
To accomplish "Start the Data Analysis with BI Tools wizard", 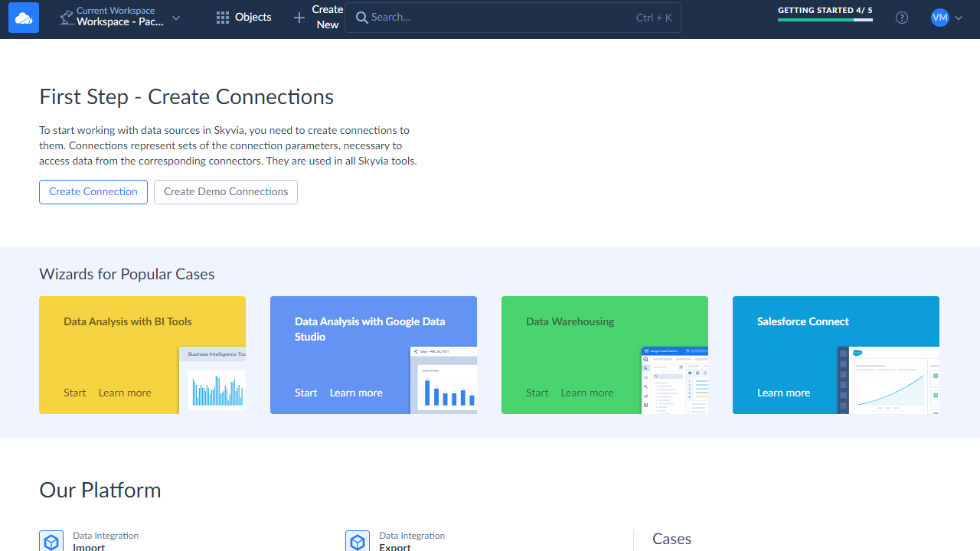I will click(75, 393).
